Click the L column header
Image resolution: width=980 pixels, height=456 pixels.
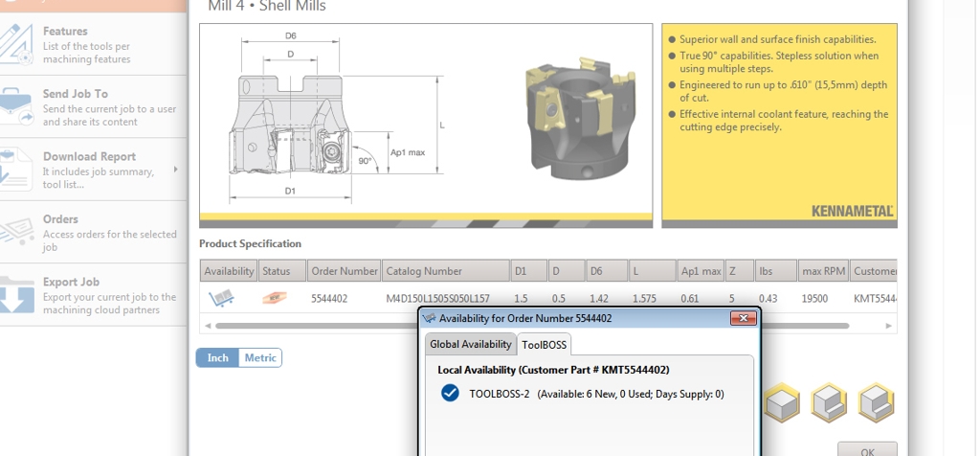tap(652, 271)
